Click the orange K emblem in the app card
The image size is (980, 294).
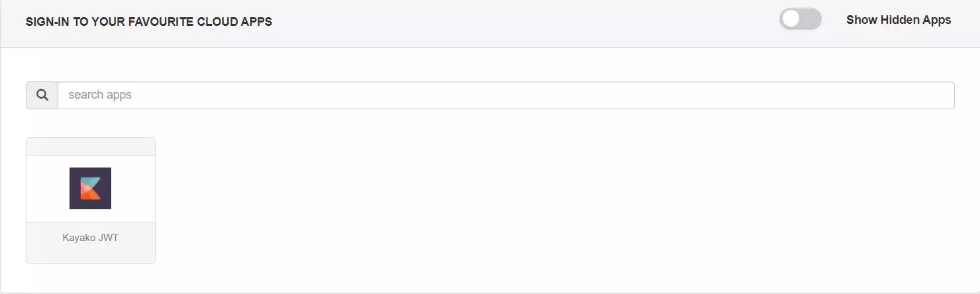tap(90, 188)
